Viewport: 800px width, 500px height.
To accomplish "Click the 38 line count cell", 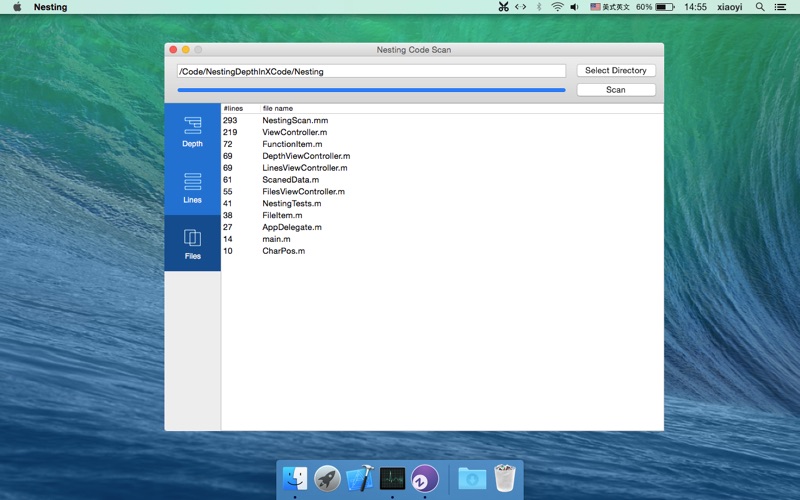I will (228, 215).
